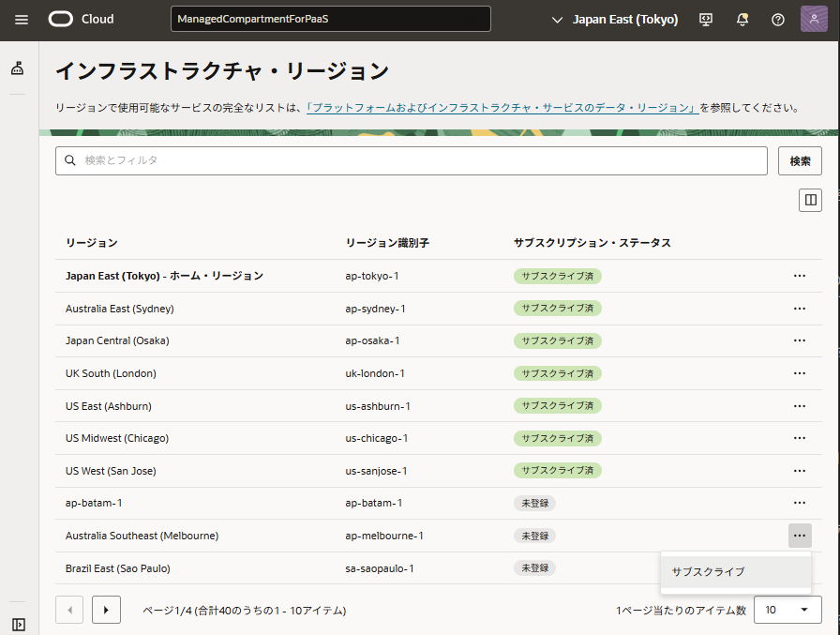Screen dimensions: 840x635
Task: Open the Cloud Shell developer tools icon
Action: coord(707,20)
